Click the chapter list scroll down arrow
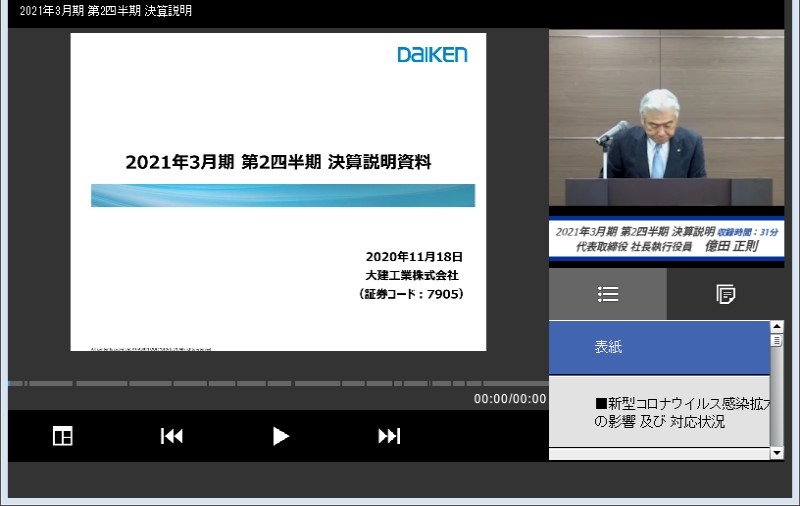Screen dimensions: 800x506 pos(777,452)
